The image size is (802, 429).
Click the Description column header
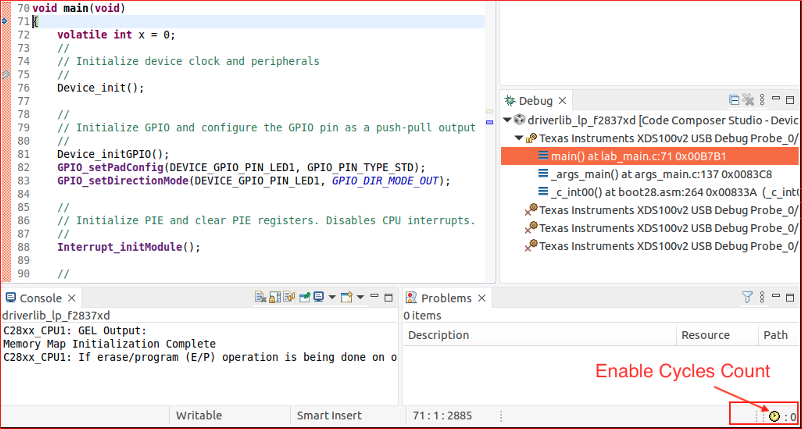(x=438, y=335)
